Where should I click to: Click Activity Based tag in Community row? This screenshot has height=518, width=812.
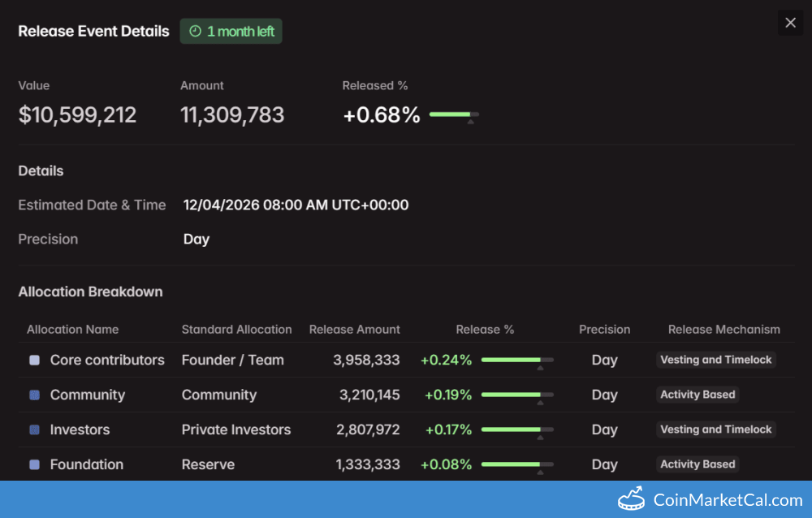click(698, 395)
